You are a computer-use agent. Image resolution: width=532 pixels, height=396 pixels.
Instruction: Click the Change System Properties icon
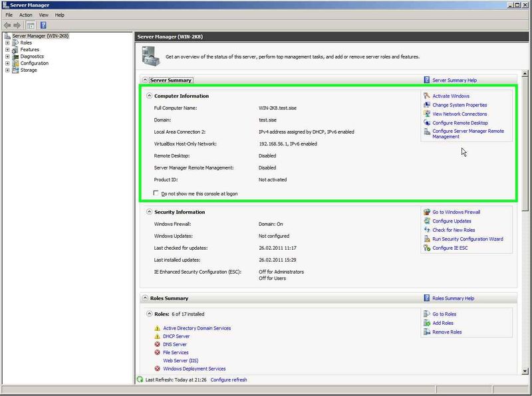coord(427,105)
